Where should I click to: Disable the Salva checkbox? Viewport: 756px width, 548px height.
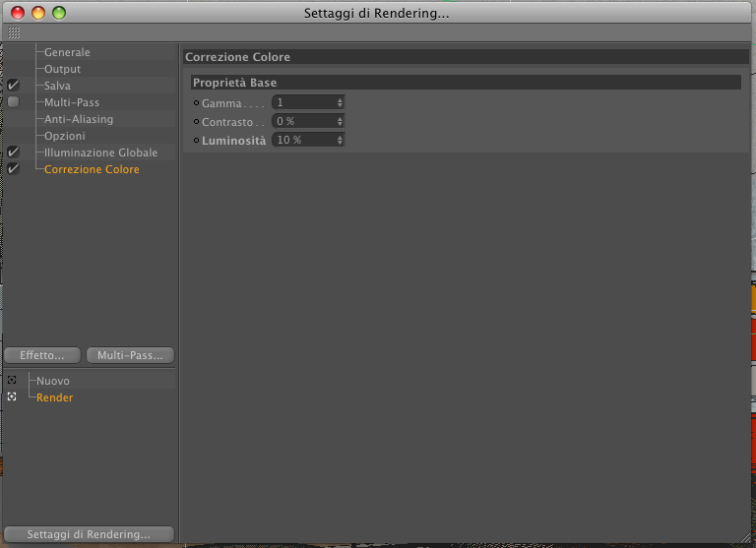click(14, 86)
